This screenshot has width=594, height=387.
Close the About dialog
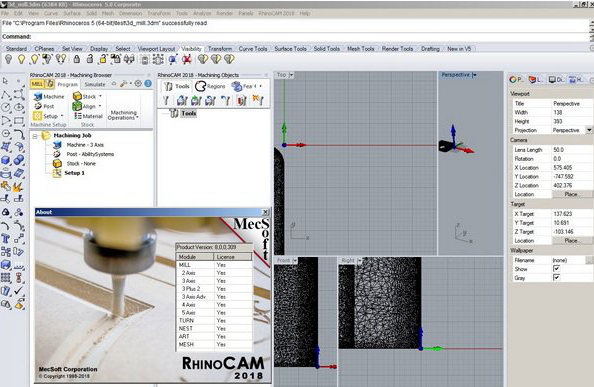tap(266, 212)
